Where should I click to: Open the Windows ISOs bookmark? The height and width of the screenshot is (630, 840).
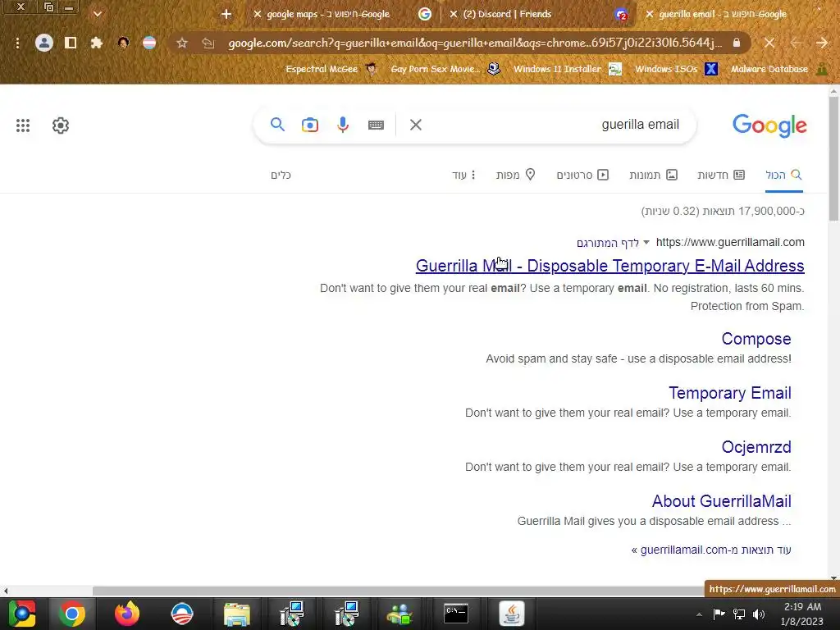[676, 69]
